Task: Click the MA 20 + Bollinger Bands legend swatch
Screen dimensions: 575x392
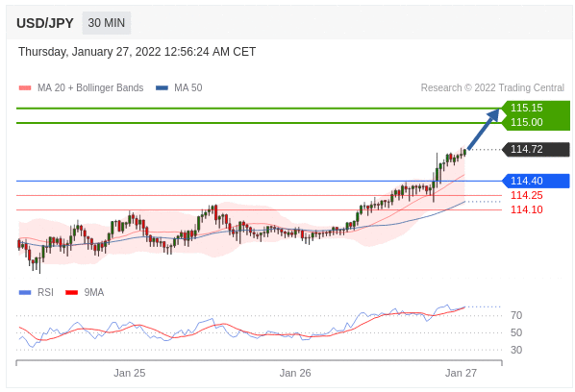Action: 25,88
